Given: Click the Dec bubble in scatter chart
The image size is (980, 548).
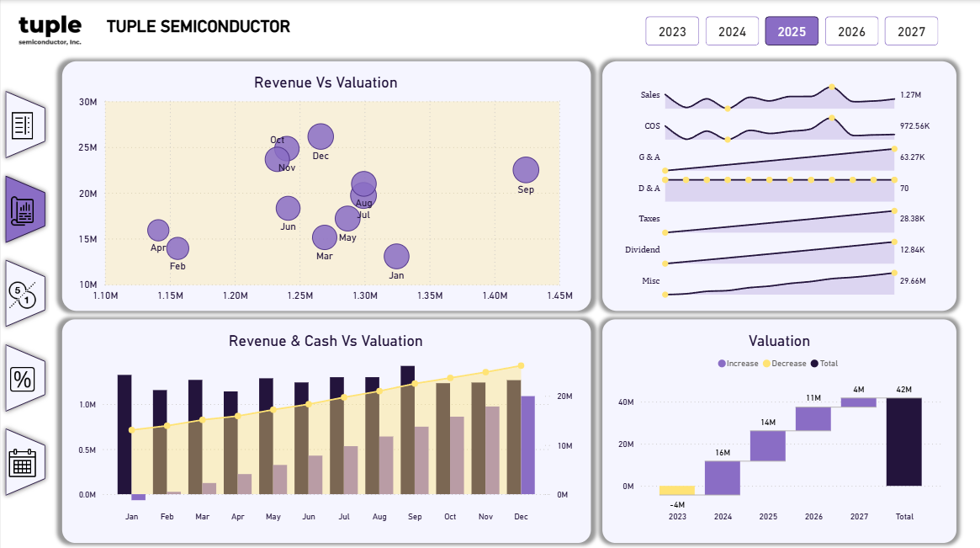Looking at the screenshot, I should [x=320, y=136].
